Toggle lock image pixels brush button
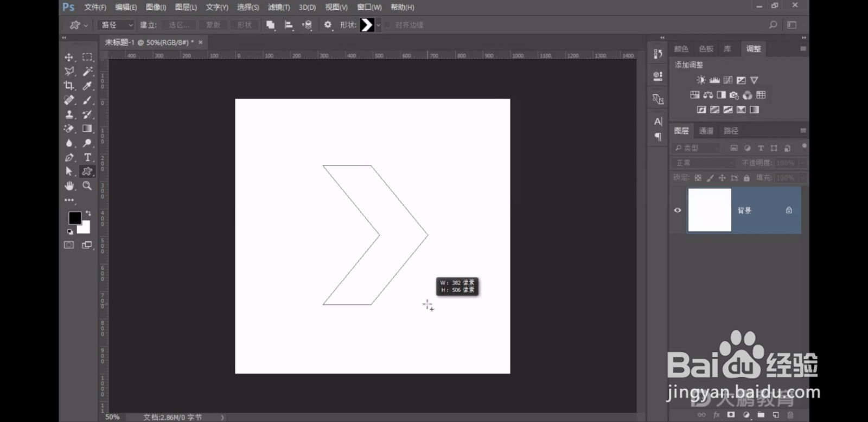This screenshot has height=422, width=868. click(x=710, y=178)
